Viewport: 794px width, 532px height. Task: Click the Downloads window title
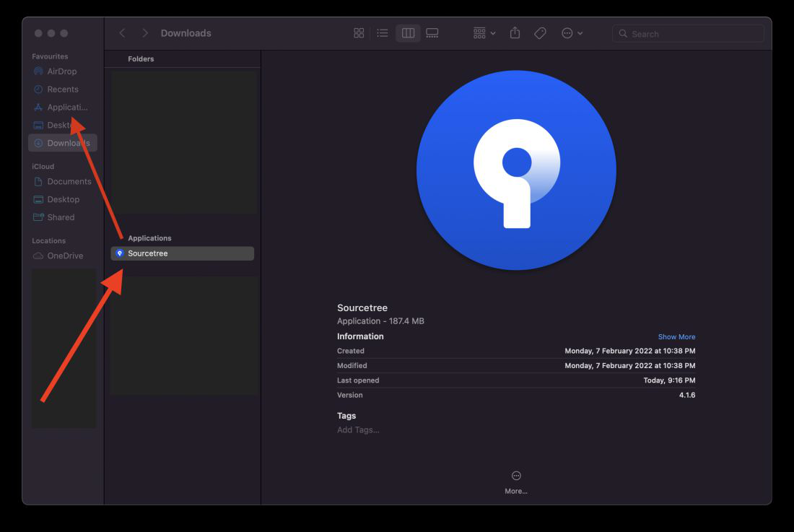[x=186, y=33]
